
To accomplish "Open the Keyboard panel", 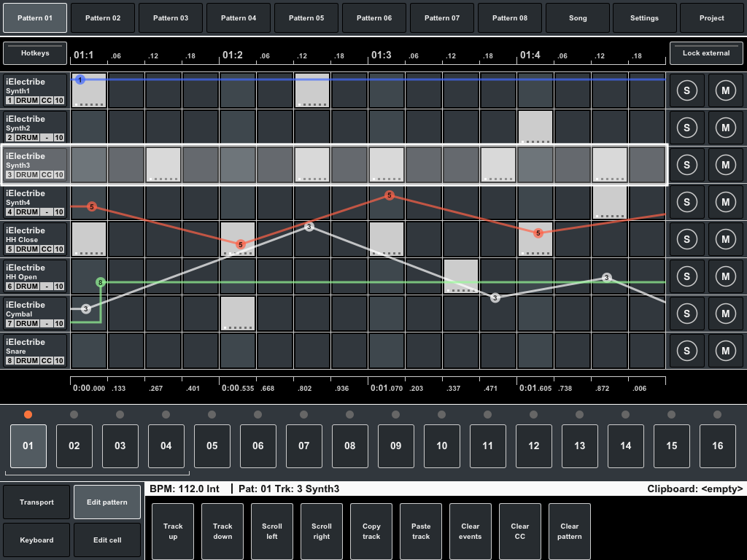I will point(36,540).
